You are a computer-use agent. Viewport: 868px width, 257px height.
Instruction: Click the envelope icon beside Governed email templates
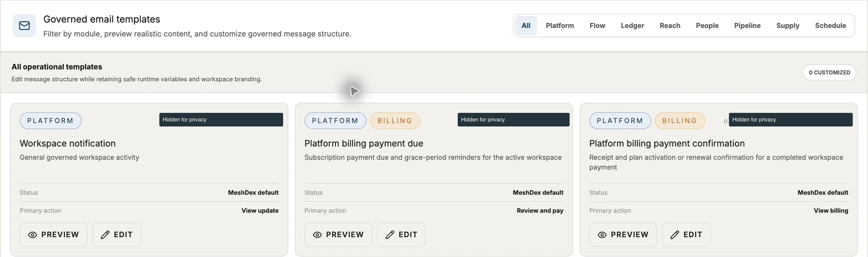(x=24, y=26)
